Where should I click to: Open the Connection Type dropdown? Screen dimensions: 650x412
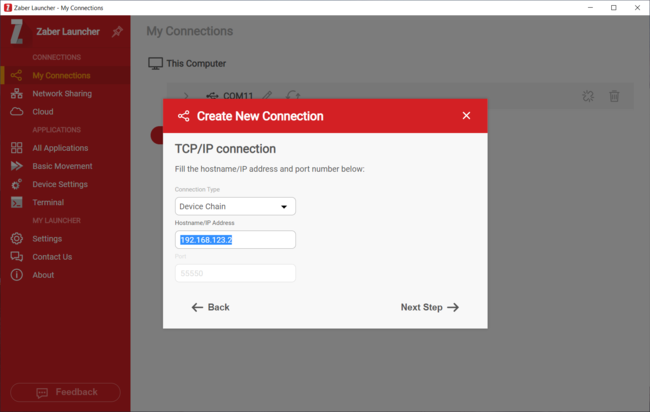[235, 207]
